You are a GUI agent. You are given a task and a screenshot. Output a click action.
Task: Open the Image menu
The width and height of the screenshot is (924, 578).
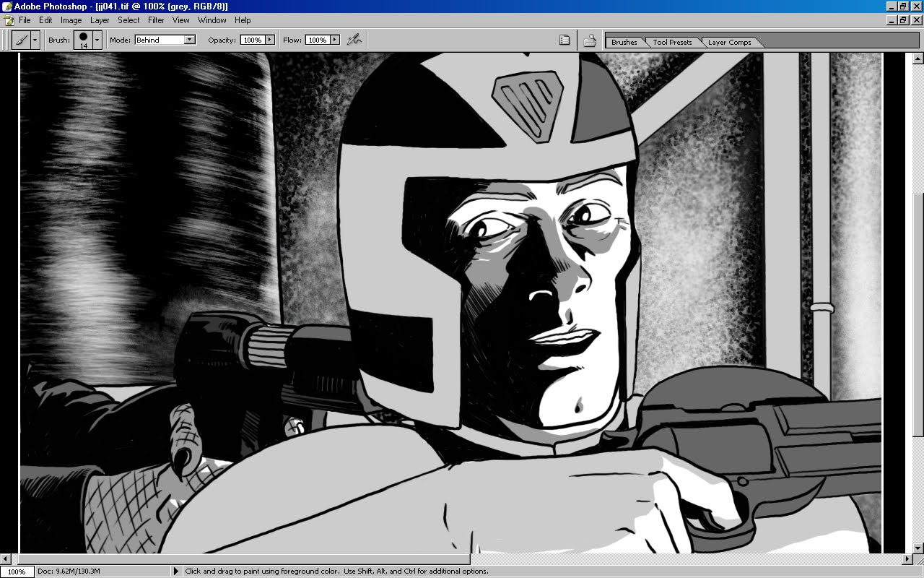71,20
